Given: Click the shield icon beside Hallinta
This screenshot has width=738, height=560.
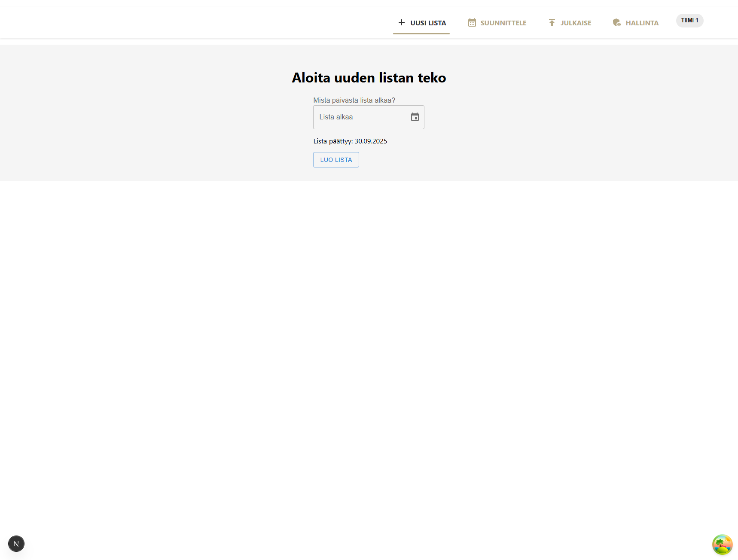Looking at the screenshot, I should pos(616,23).
